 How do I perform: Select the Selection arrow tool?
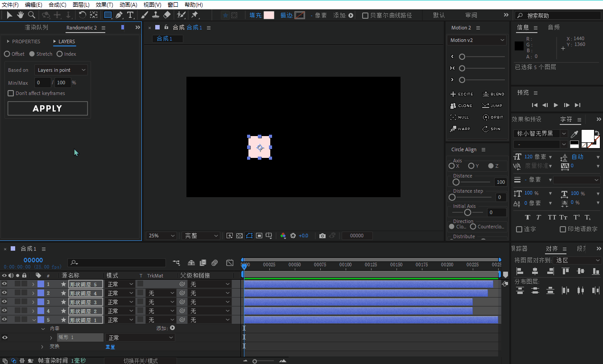[9, 15]
